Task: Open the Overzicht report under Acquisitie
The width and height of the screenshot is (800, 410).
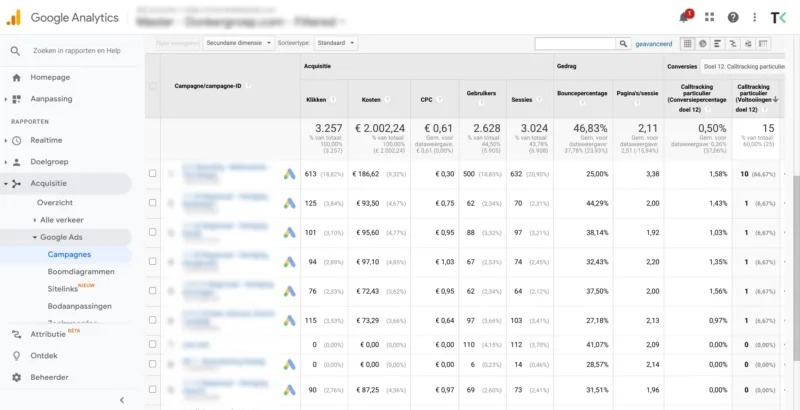Action: click(55, 202)
